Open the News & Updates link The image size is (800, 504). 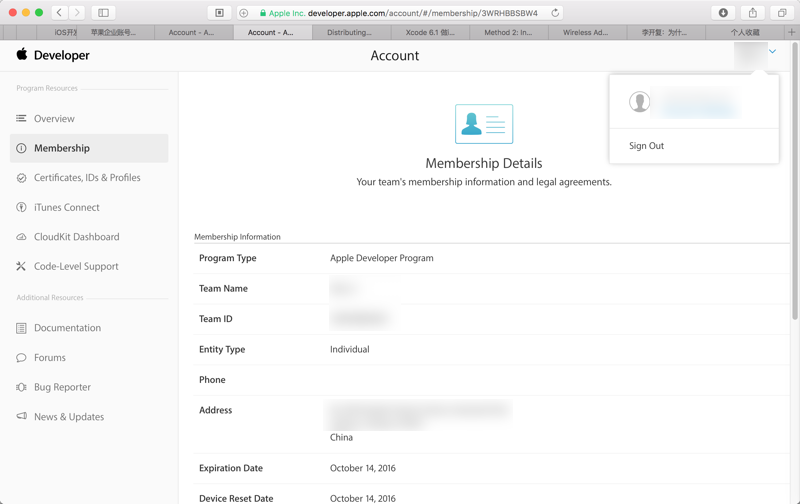(69, 417)
